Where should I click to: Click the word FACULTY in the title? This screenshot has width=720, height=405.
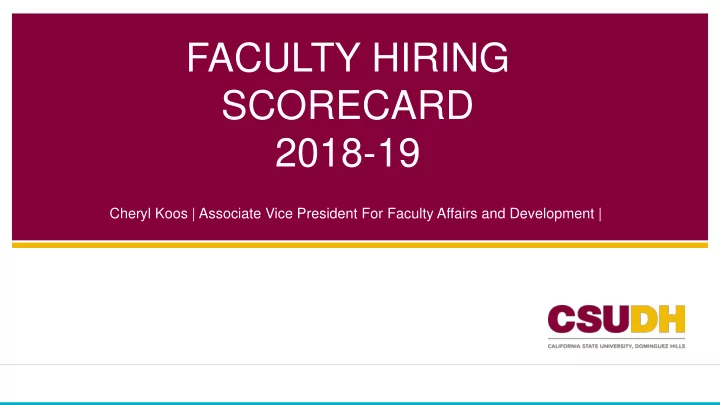(x=273, y=57)
